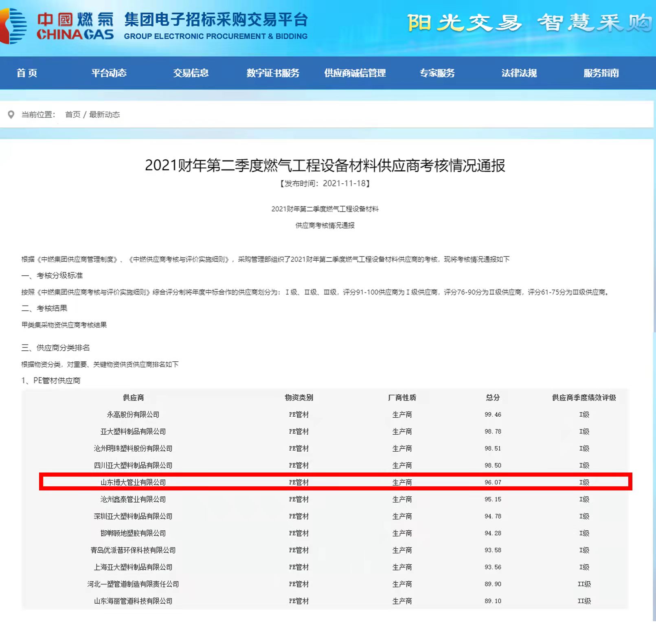Open the 平台动态 menu item
Image resolution: width=656 pixels, height=644 pixels.
point(109,73)
